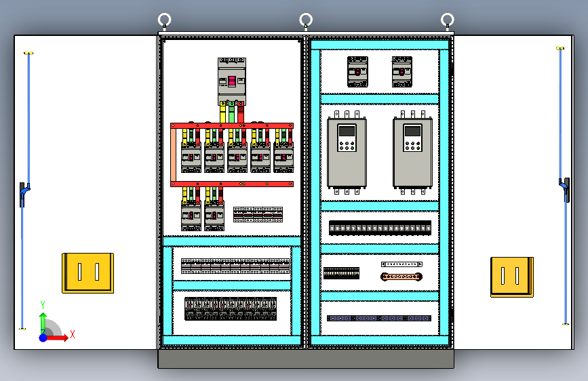Select the right lifting eye bolt
588x381 pixels.
point(448,20)
